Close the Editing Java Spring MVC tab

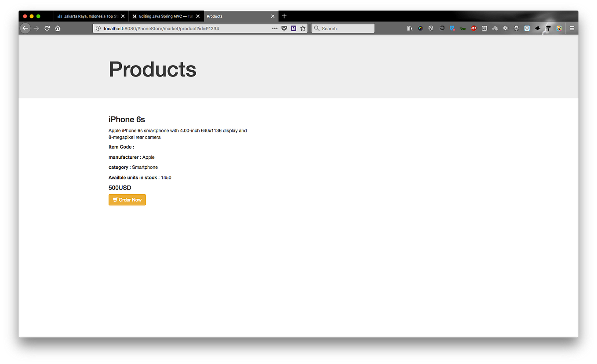pos(198,16)
